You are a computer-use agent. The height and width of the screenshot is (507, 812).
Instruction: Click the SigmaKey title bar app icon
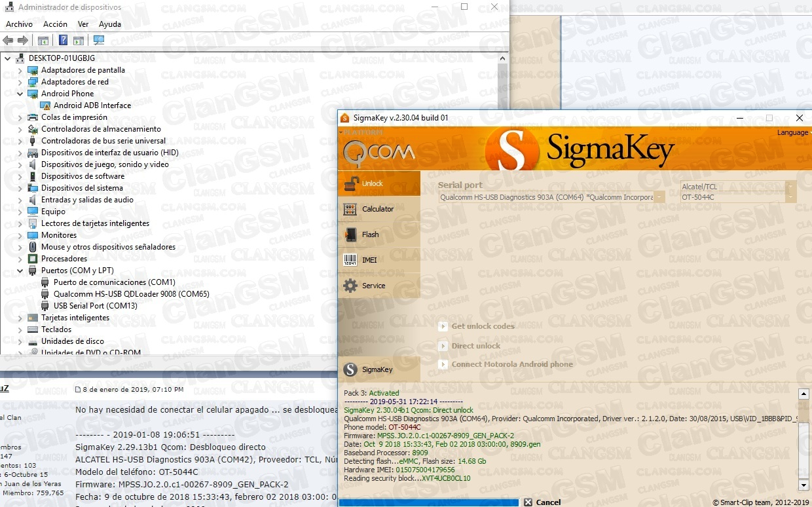tap(345, 118)
